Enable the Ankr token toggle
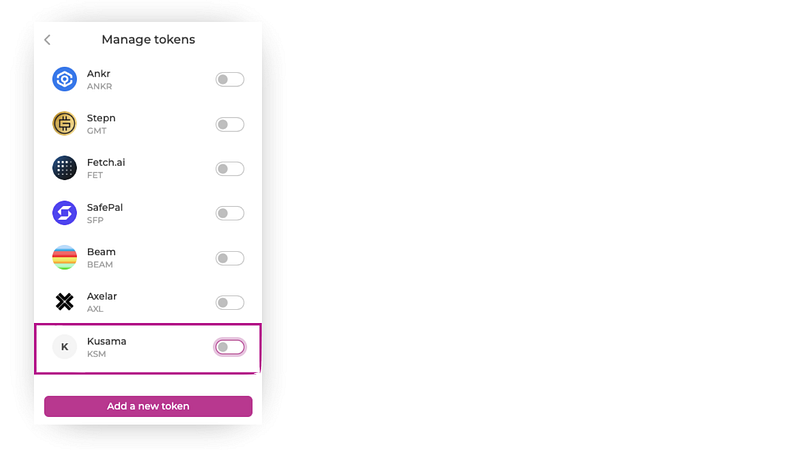This screenshot has width=800, height=450. coord(230,80)
